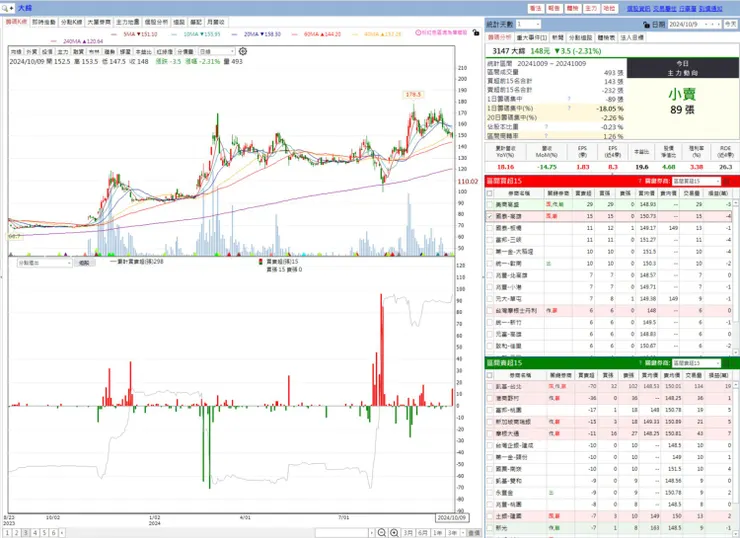Open help icon beside 區間周轉率
Image resolution: width=740 pixels, height=538 pixels.
click(x=546, y=136)
